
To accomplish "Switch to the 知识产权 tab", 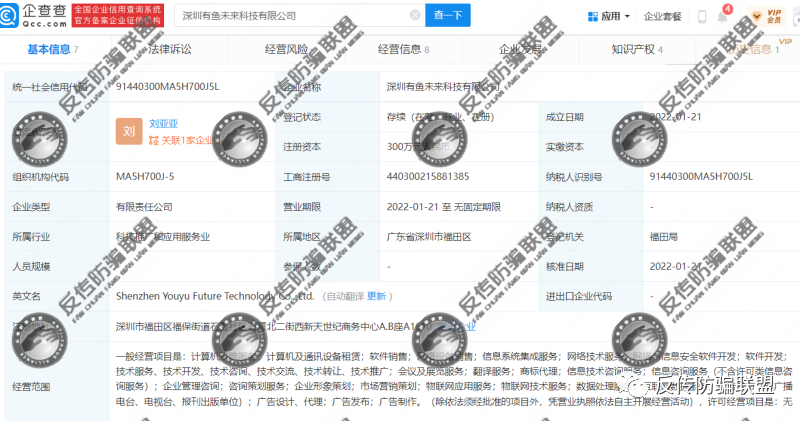I will click(637, 49).
